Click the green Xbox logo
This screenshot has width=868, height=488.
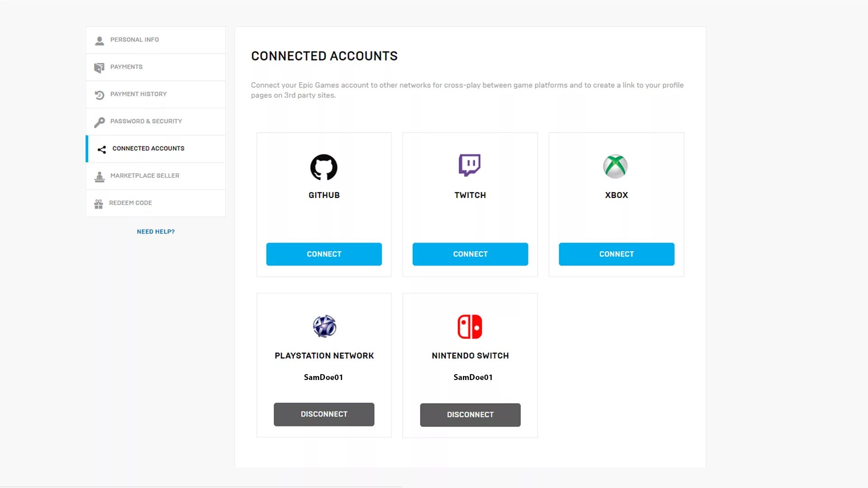click(x=615, y=166)
